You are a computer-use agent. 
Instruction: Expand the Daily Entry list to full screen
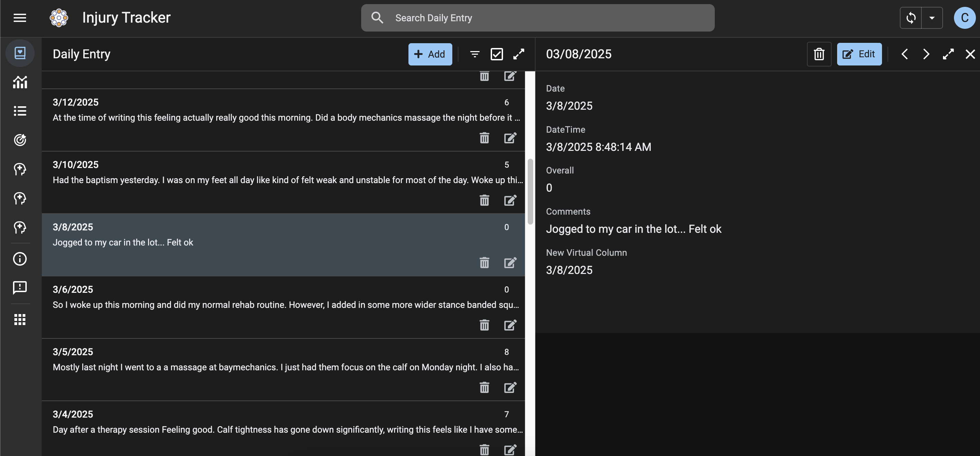[518, 54]
